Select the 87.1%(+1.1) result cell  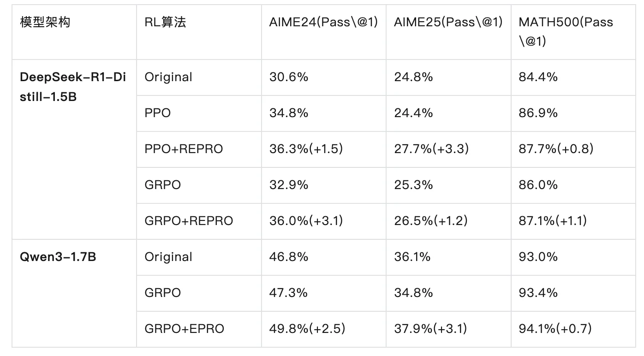pyautogui.click(x=553, y=221)
